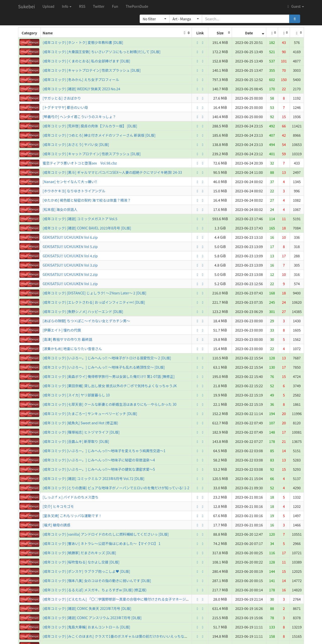Open the Twitter link in navbar
This screenshot has height=644, width=322.
[x=99, y=6]
